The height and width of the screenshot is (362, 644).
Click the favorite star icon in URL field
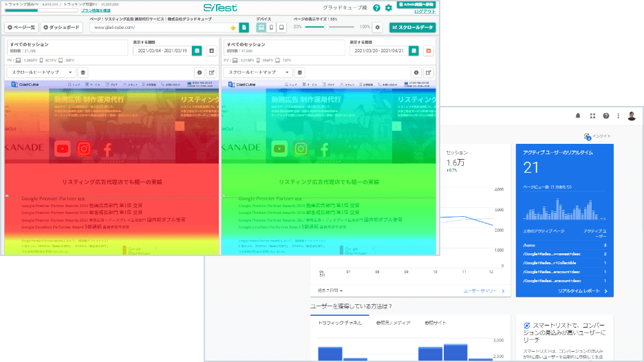click(233, 28)
